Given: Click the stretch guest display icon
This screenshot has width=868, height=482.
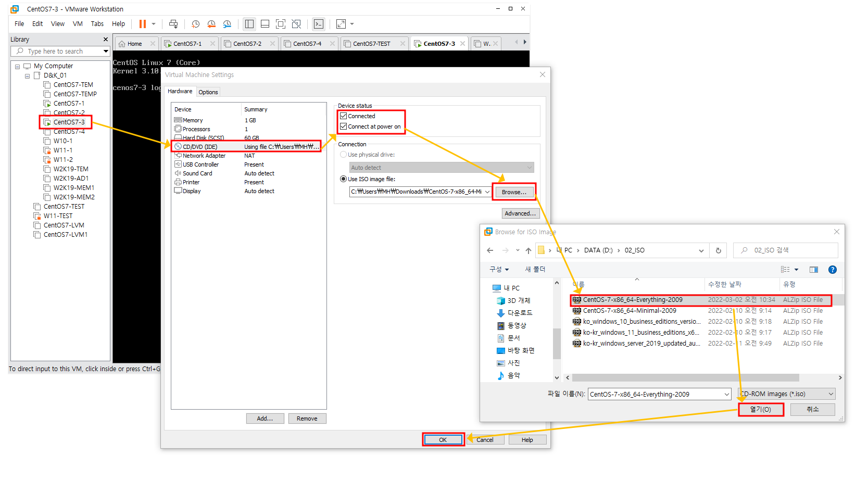Looking at the screenshot, I should coord(341,24).
